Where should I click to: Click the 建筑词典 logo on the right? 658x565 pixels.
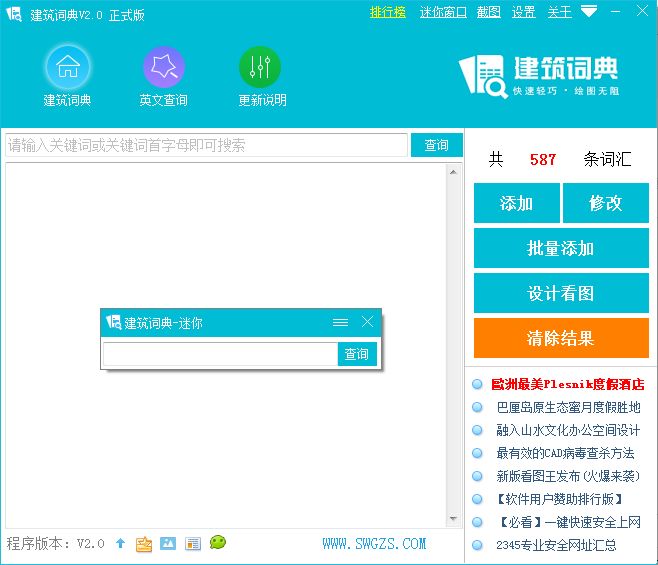539,76
